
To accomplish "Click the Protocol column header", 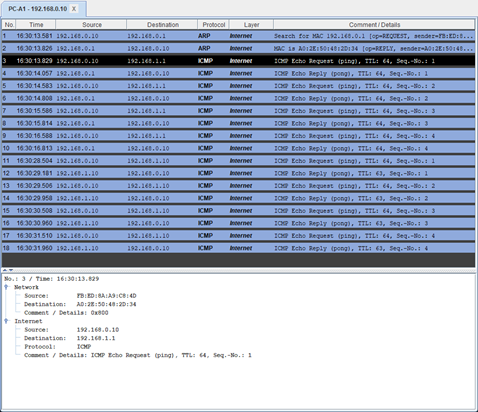I will click(x=213, y=25).
